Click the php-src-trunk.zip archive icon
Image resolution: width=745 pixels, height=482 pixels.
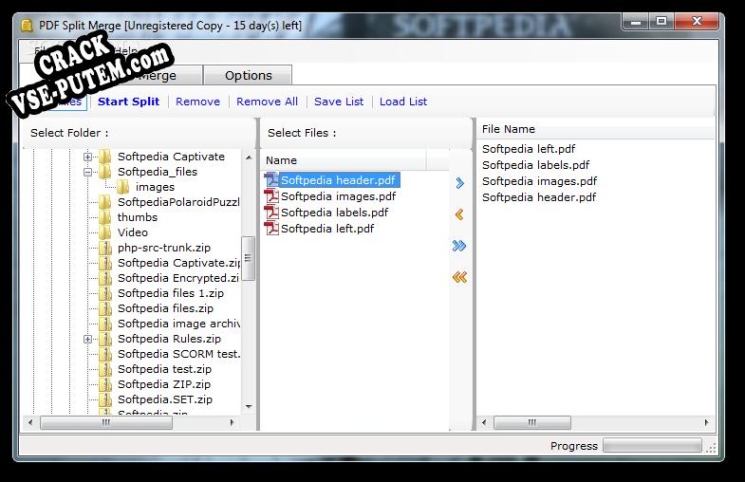[x=105, y=248]
